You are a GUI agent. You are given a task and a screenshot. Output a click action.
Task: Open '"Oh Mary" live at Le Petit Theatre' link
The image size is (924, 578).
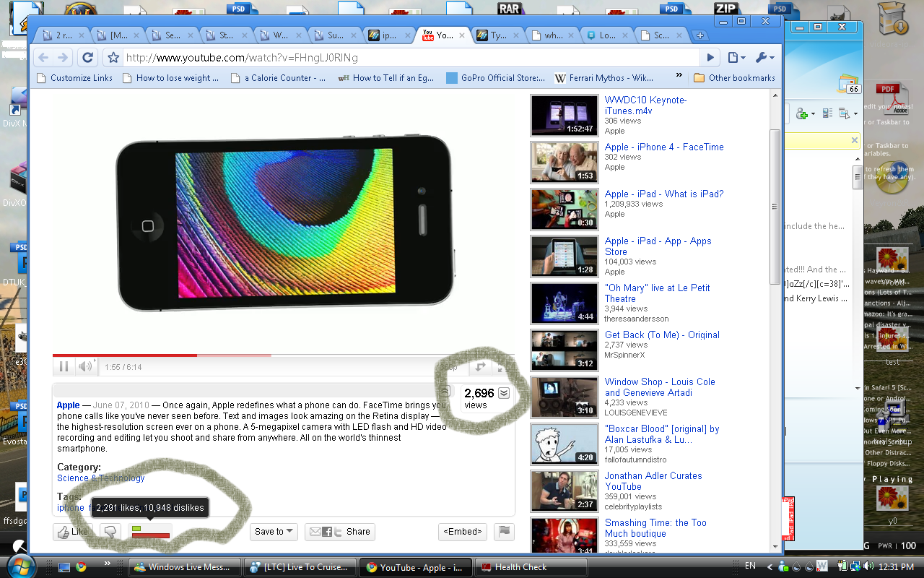click(x=658, y=293)
